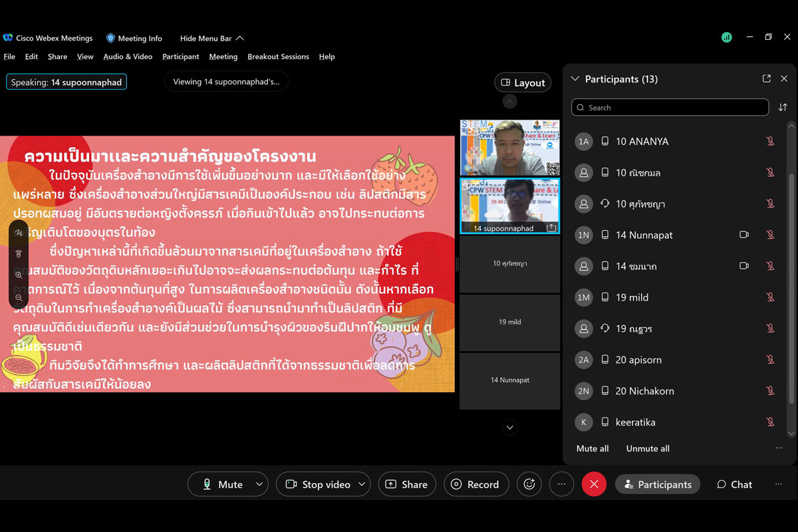Click the zoom in icon on shared content
The width and height of the screenshot is (798, 532).
19,275
